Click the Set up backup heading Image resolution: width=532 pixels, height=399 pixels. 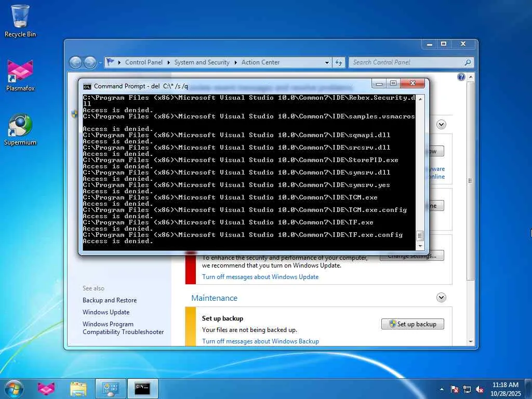[x=222, y=318]
